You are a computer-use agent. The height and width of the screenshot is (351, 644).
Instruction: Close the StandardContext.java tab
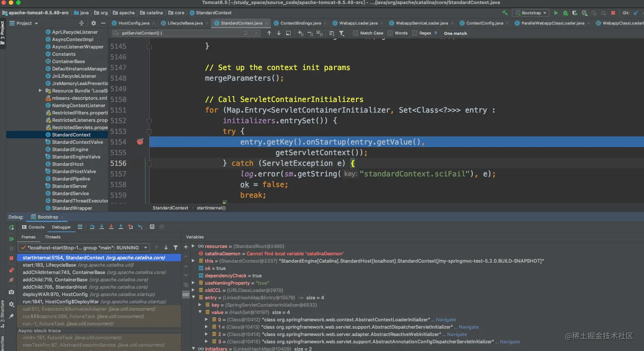[267, 23]
